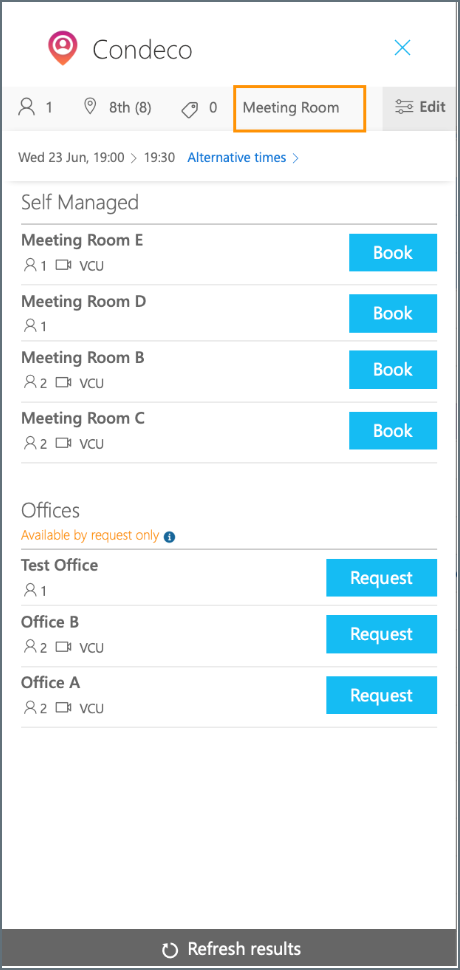Image resolution: width=460 pixels, height=970 pixels.
Task: Click the video camera icon under Meeting Room E
Action: click(x=64, y=265)
